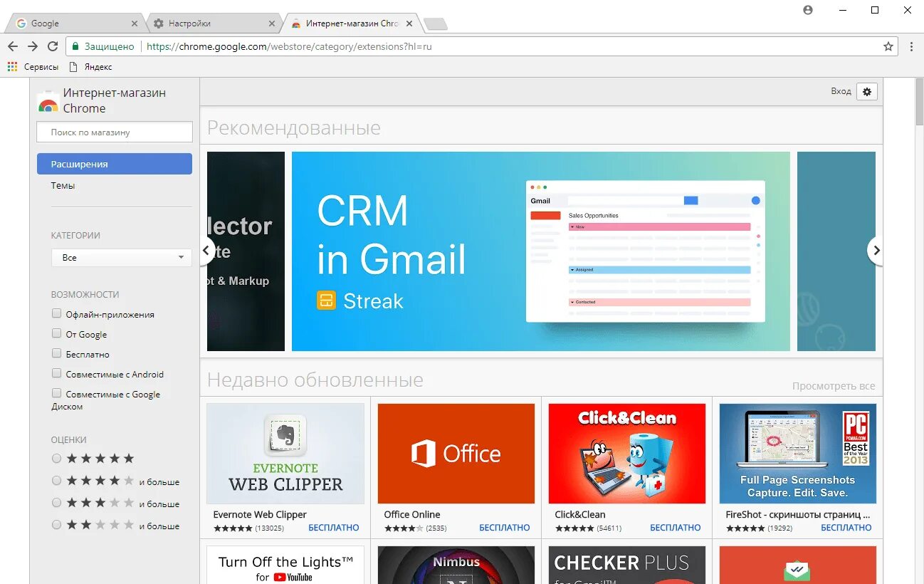Screen dimensions: 924x584
Task: Click БЕСПЛАТНО under Evernote Web Clipper
Action: click(x=334, y=528)
